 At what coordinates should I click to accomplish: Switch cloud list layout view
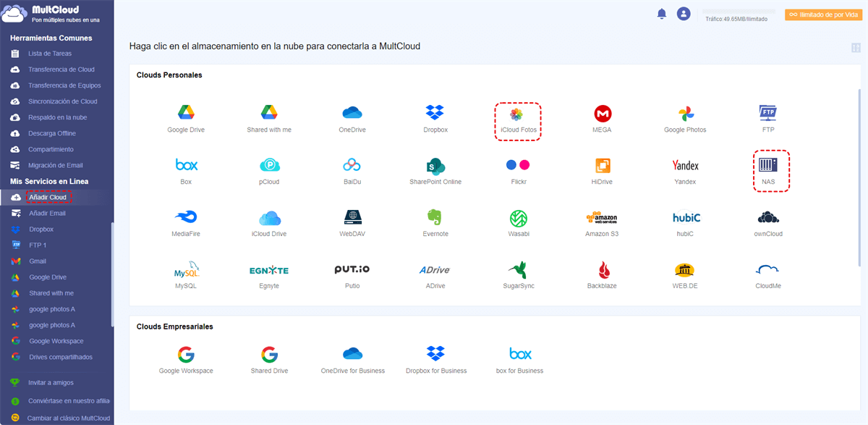tap(856, 48)
